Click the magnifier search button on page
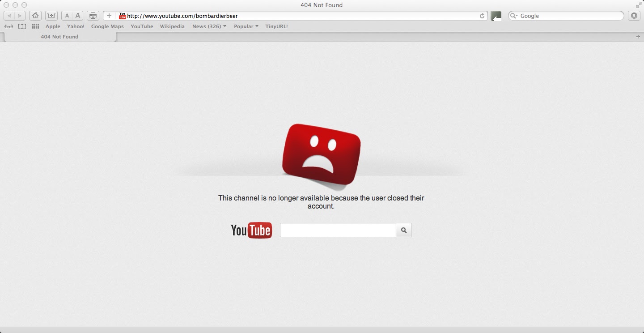This screenshot has height=333, width=644. (404, 230)
